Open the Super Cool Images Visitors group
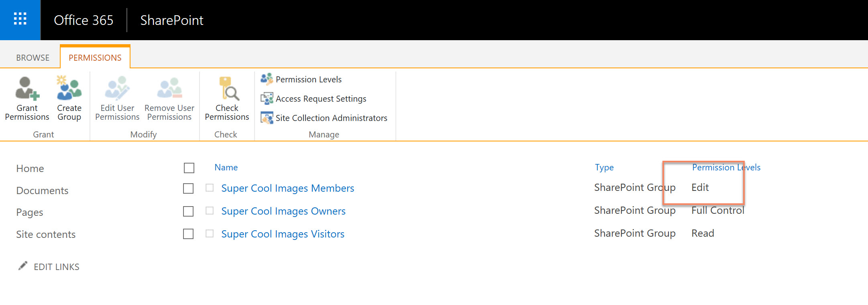Image resolution: width=868 pixels, height=305 pixels. (x=283, y=234)
